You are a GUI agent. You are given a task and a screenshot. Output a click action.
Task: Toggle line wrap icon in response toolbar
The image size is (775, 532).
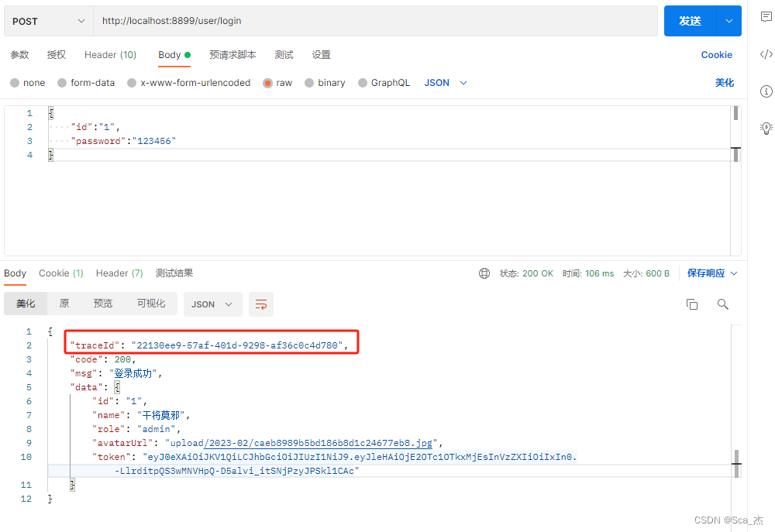pos(261,304)
